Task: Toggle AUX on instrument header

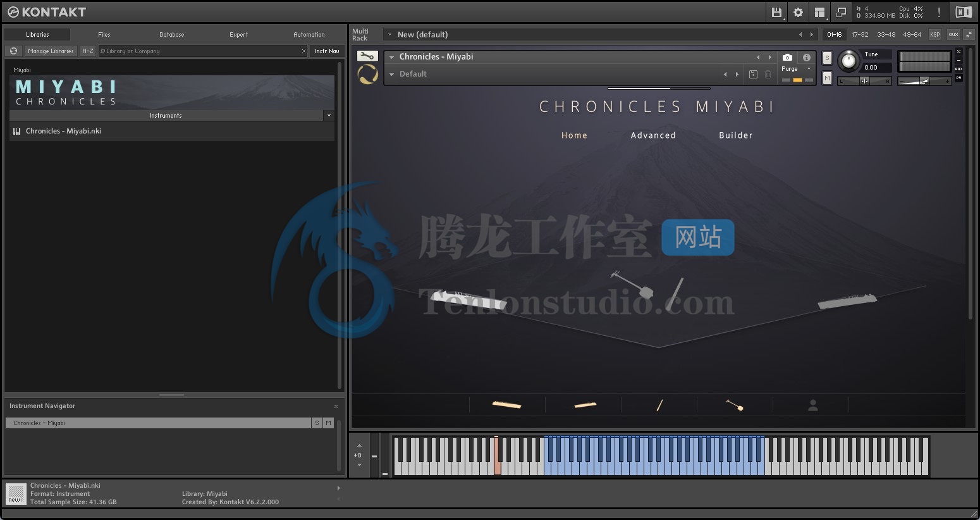Action: [x=959, y=69]
